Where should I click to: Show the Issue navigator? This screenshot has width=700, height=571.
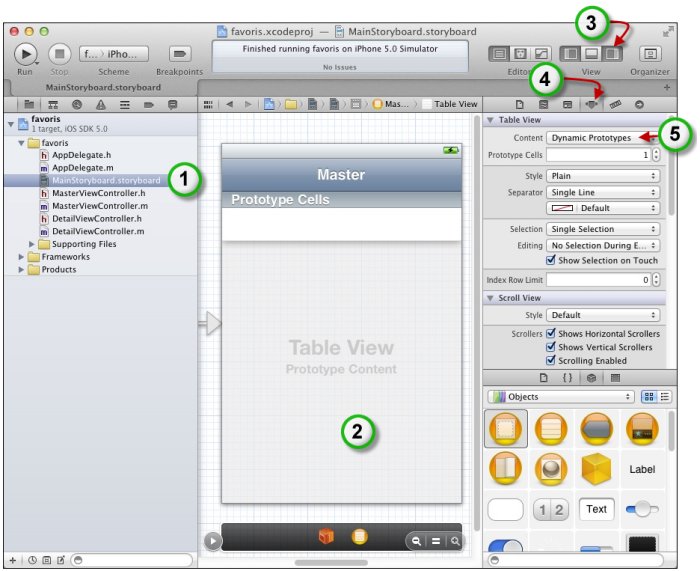click(101, 104)
